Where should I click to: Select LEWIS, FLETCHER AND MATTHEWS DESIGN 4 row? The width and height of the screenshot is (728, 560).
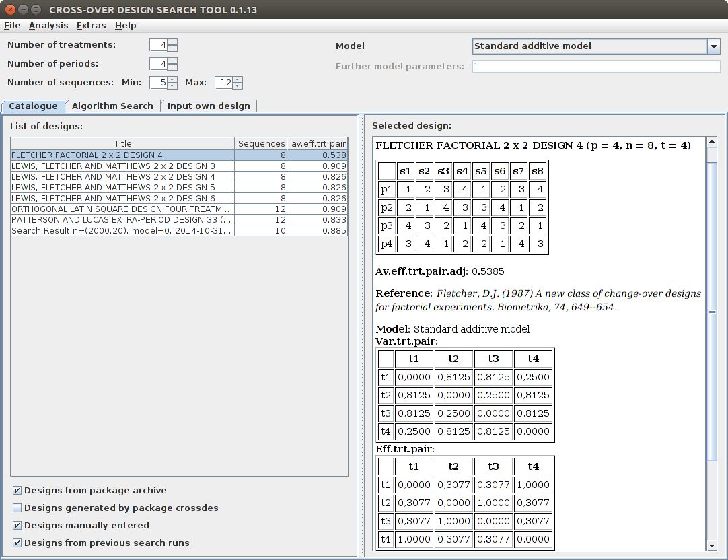pyautogui.click(x=179, y=176)
